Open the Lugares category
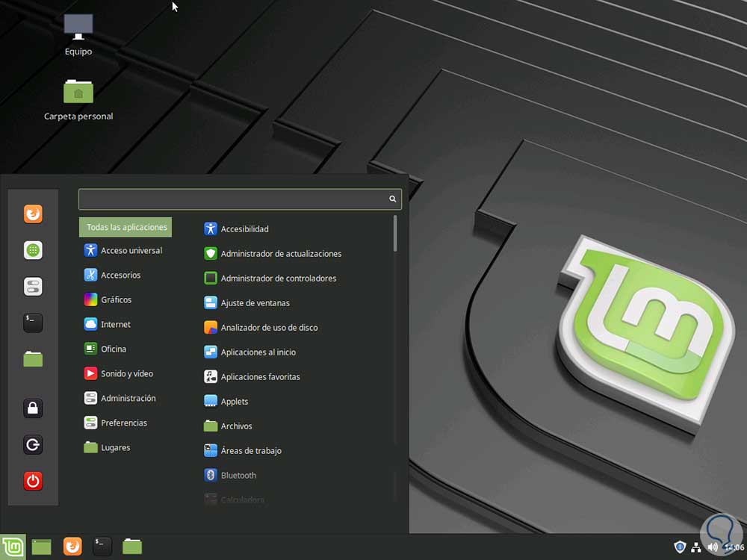Screen dimensions: 747x560 pos(107,447)
